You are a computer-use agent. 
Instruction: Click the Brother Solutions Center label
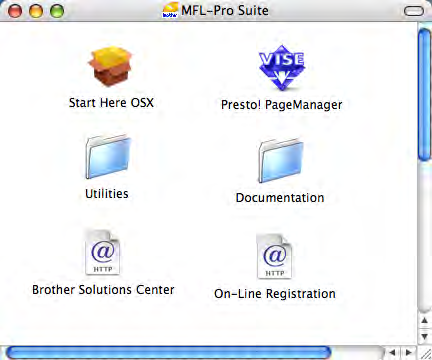click(103, 290)
